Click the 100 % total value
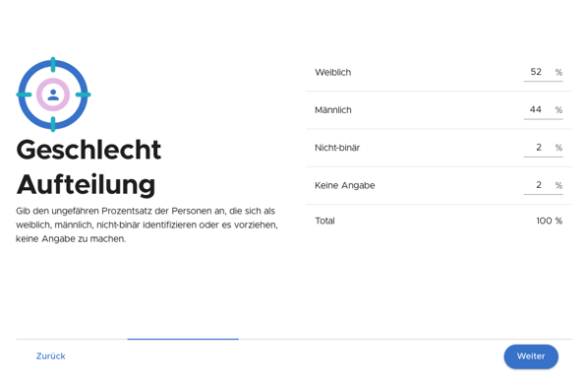The height and width of the screenshot is (381, 588). tap(550, 221)
